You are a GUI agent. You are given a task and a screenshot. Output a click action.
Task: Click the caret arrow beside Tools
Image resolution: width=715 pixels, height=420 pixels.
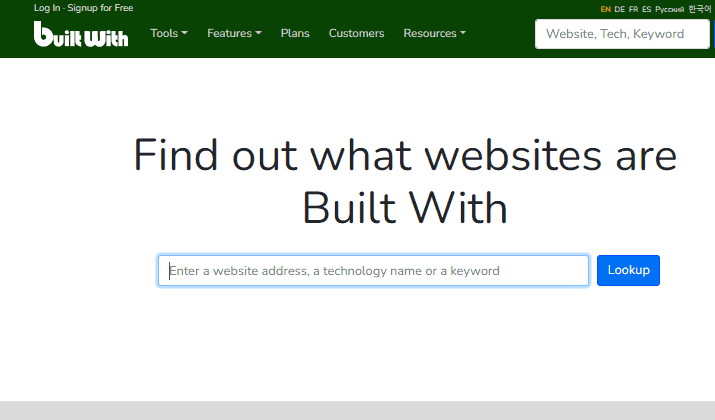pos(184,33)
